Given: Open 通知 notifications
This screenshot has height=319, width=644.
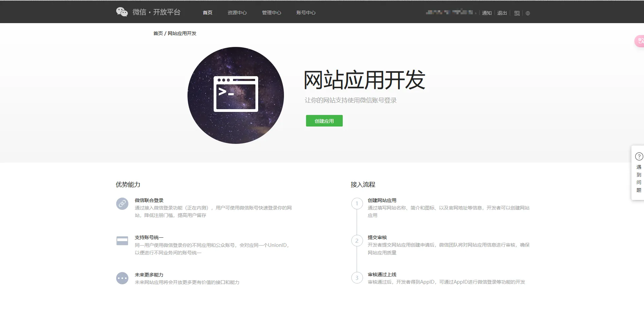Looking at the screenshot, I should pos(486,13).
